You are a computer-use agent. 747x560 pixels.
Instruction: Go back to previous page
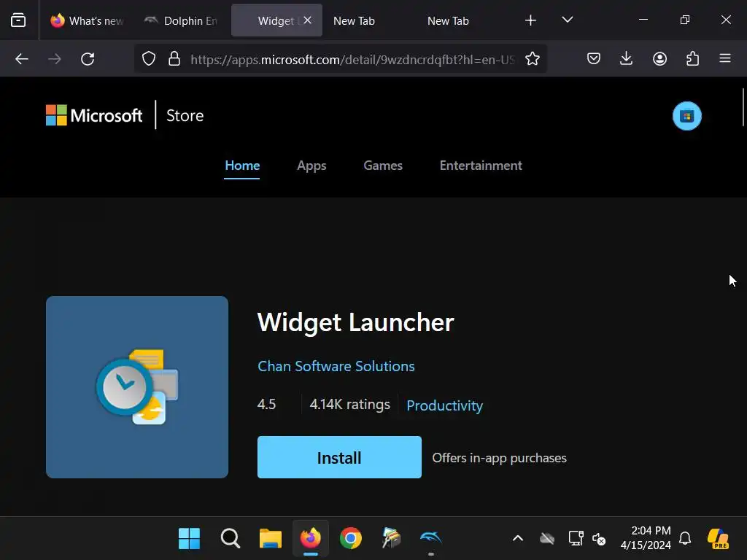pos(22,59)
